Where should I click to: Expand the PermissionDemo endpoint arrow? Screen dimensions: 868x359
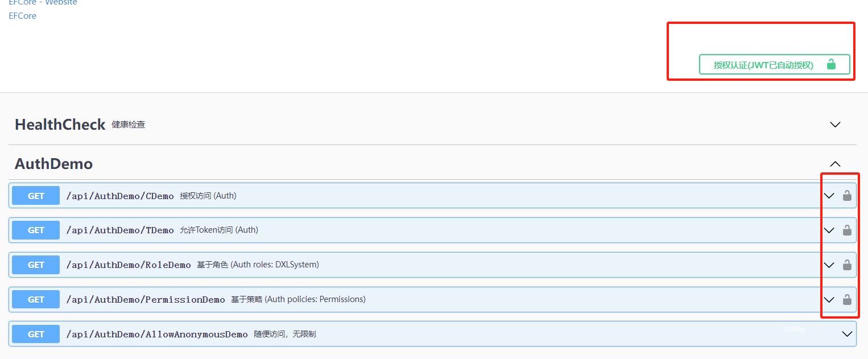pos(829,300)
